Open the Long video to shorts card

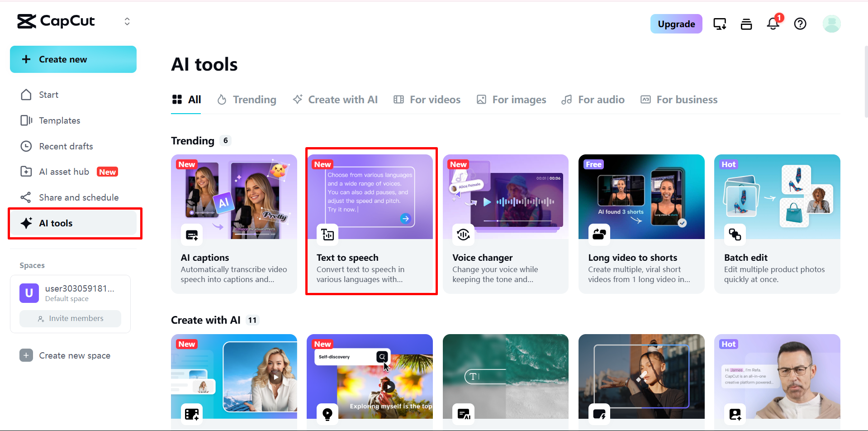tap(641, 224)
